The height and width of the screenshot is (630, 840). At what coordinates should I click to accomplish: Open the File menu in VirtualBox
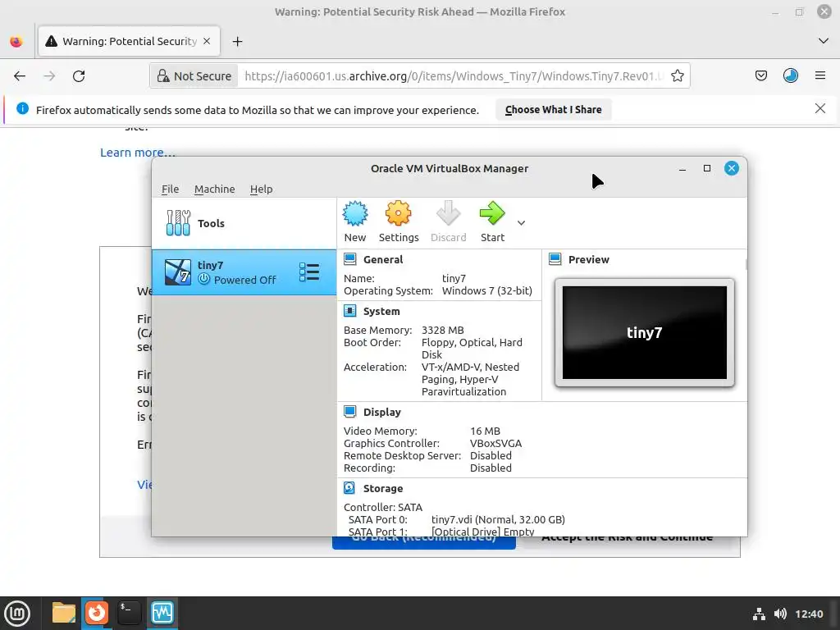(x=171, y=189)
